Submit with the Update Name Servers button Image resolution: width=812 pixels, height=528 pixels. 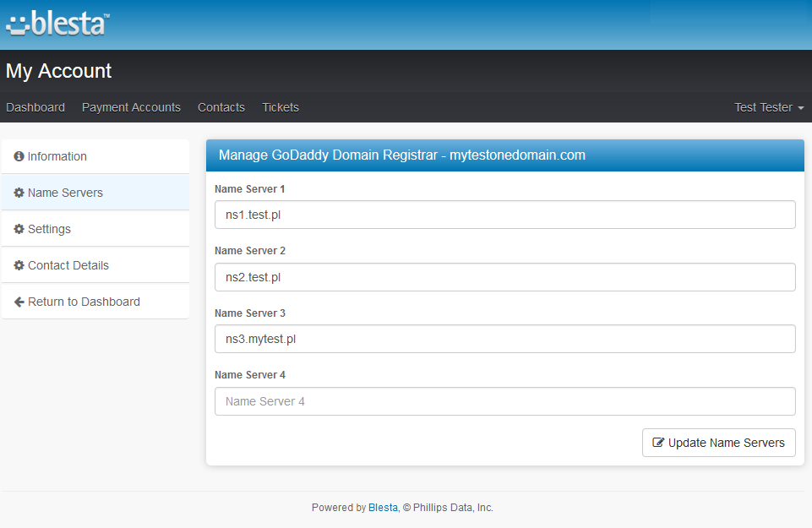point(719,443)
